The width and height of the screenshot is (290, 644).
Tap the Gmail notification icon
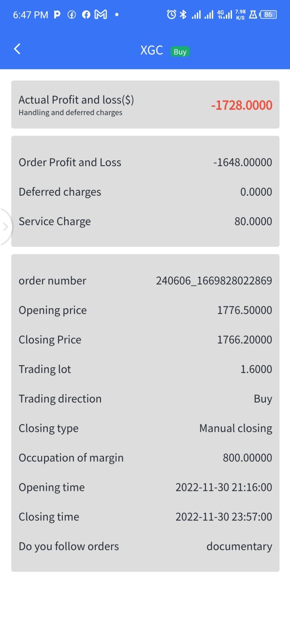point(101,14)
